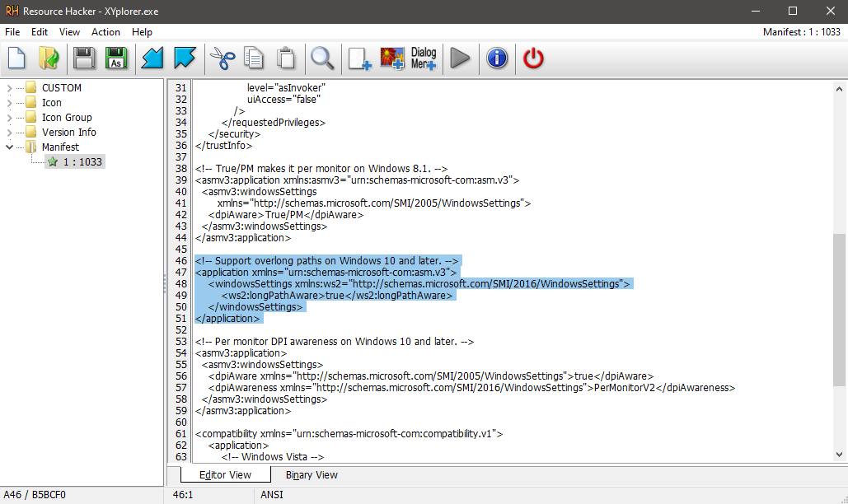Image resolution: width=848 pixels, height=504 pixels.
Task: Show program info with the blue info icon
Action: pos(496,58)
